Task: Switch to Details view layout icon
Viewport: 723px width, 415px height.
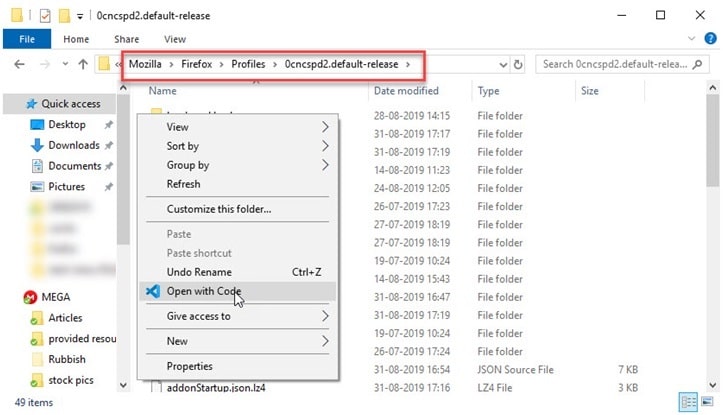Action: point(688,402)
